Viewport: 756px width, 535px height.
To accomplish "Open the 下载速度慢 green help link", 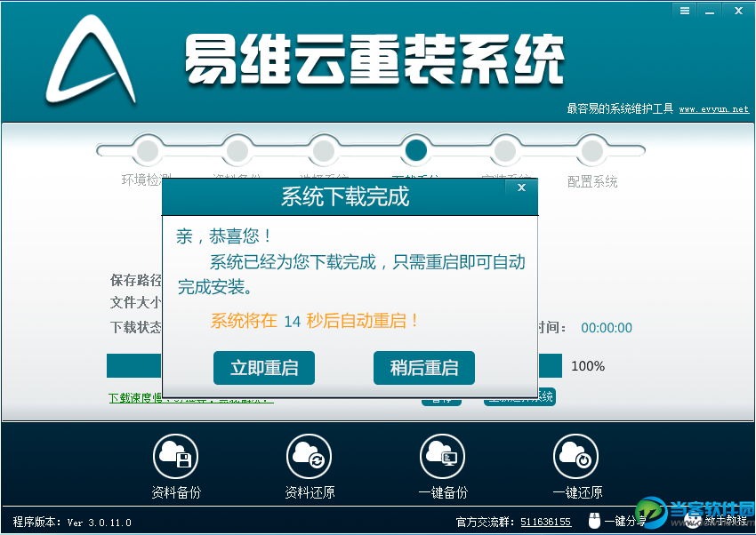I will coord(191,398).
